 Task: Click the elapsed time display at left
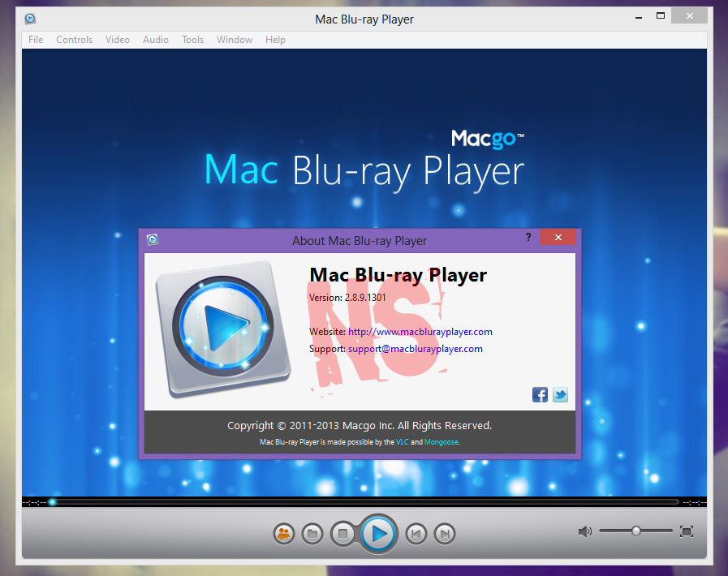(x=34, y=502)
